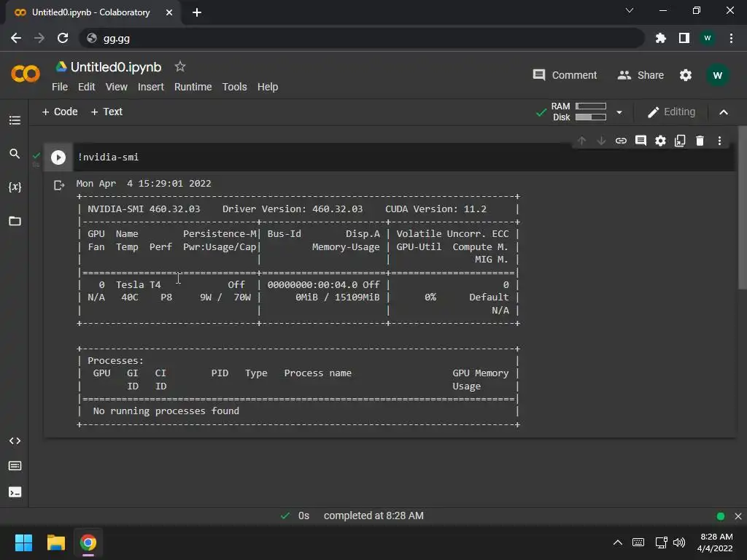Click 'completed at 8:28 AM' status text
Image resolution: width=747 pixels, height=560 pixels.
click(373, 516)
